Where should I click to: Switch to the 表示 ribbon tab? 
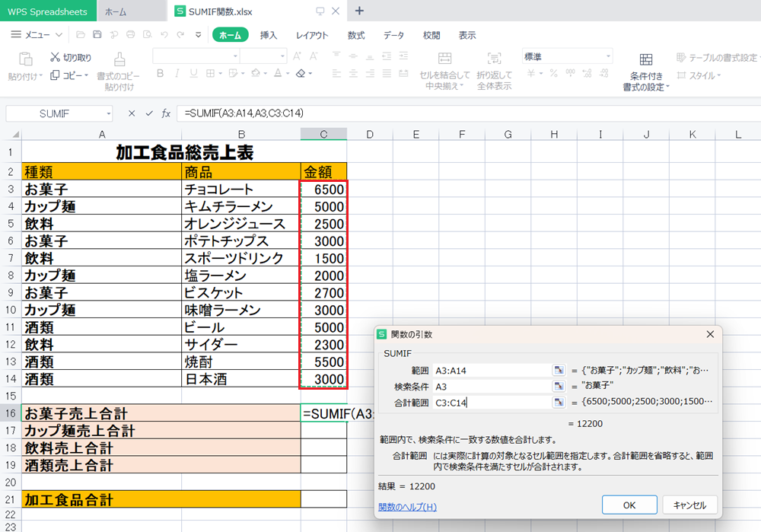467,35
